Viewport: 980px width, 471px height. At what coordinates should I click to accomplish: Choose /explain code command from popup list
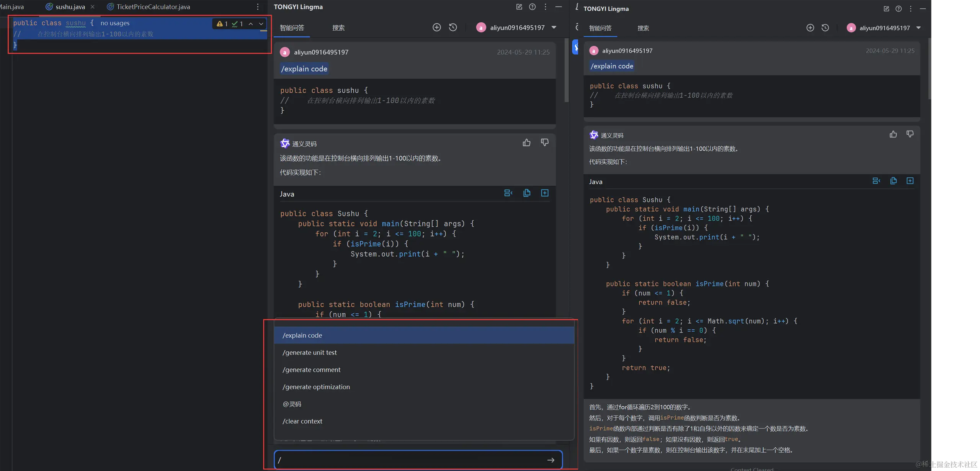[x=424, y=335]
